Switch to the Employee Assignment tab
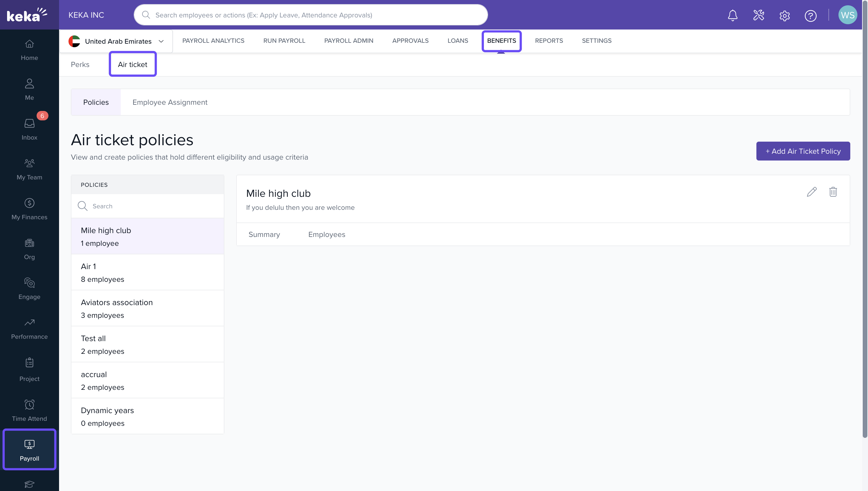The width and height of the screenshot is (868, 491). (170, 102)
